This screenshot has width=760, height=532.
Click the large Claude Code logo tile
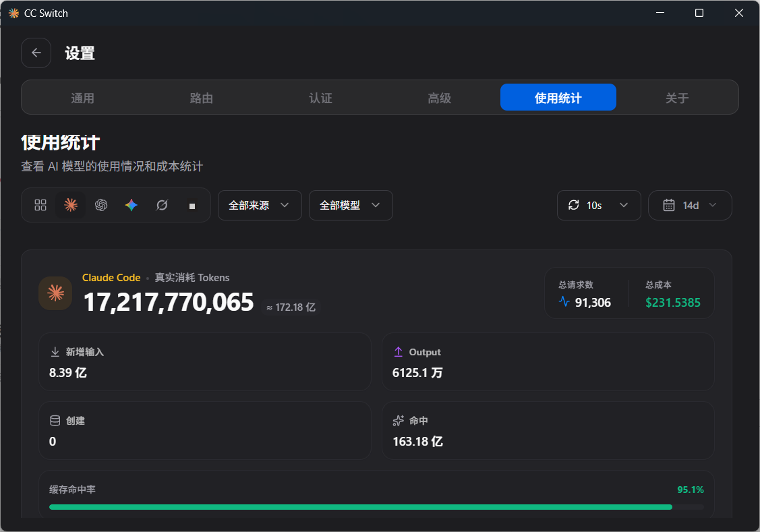[55, 293]
